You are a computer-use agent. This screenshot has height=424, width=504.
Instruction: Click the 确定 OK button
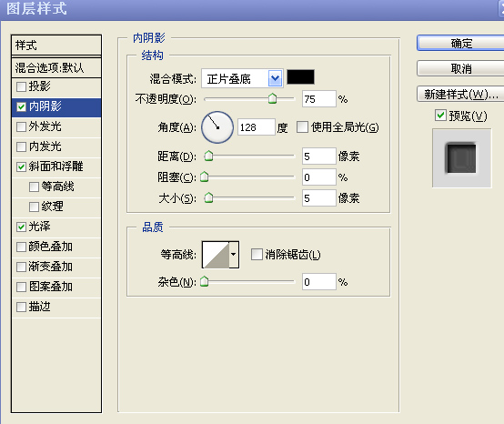pyautogui.click(x=461, y=43)
